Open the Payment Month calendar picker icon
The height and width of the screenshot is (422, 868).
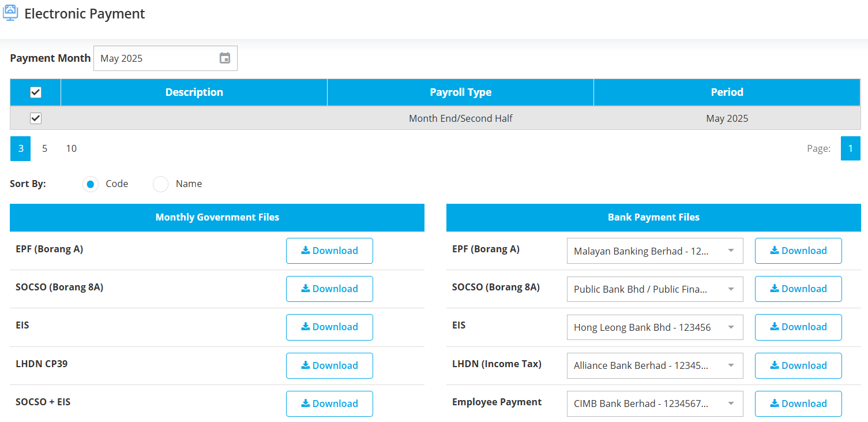[225, 58]
